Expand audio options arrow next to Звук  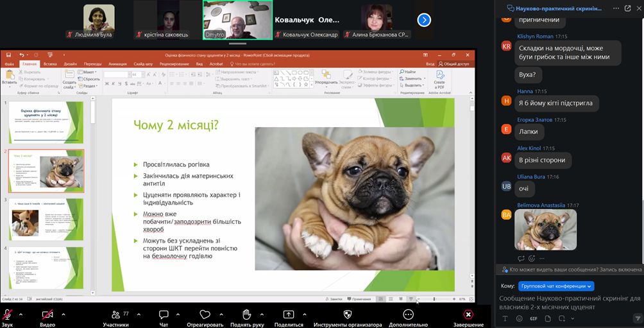pos(21,315)
